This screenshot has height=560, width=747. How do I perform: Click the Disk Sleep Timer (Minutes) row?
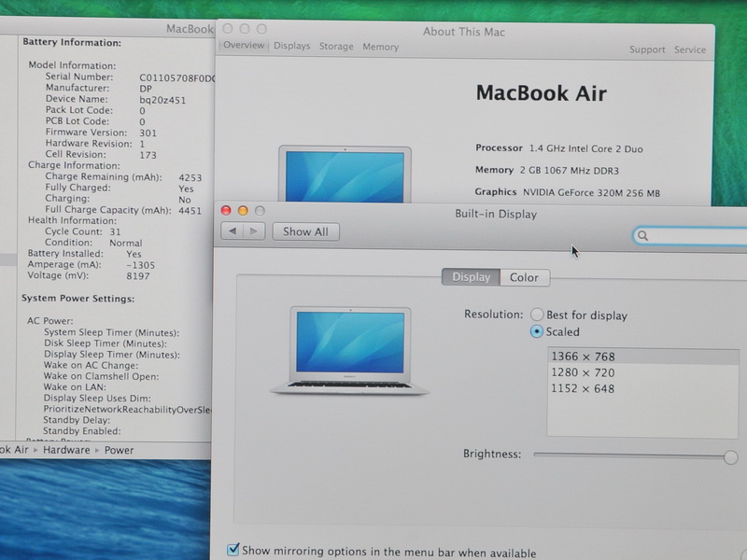106,343
